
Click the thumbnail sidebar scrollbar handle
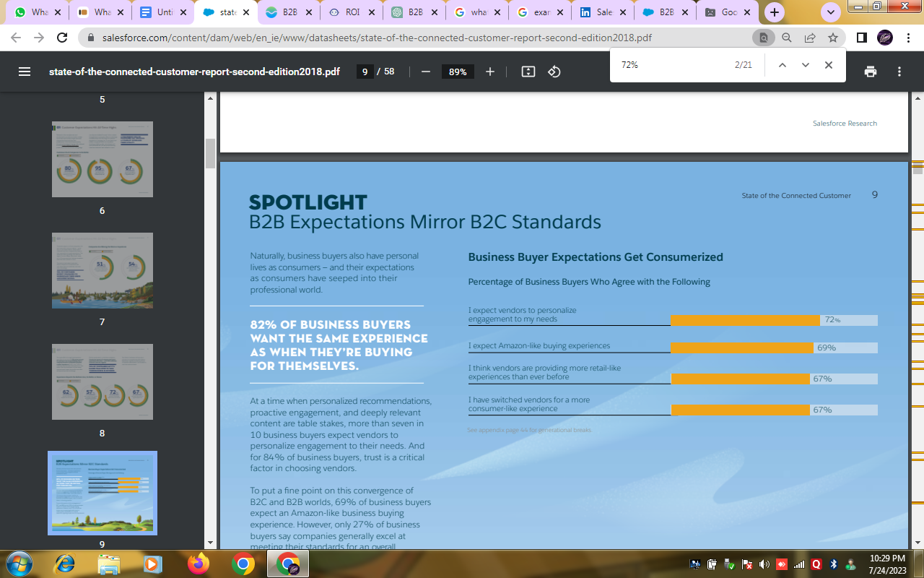[x=211, y=153]
